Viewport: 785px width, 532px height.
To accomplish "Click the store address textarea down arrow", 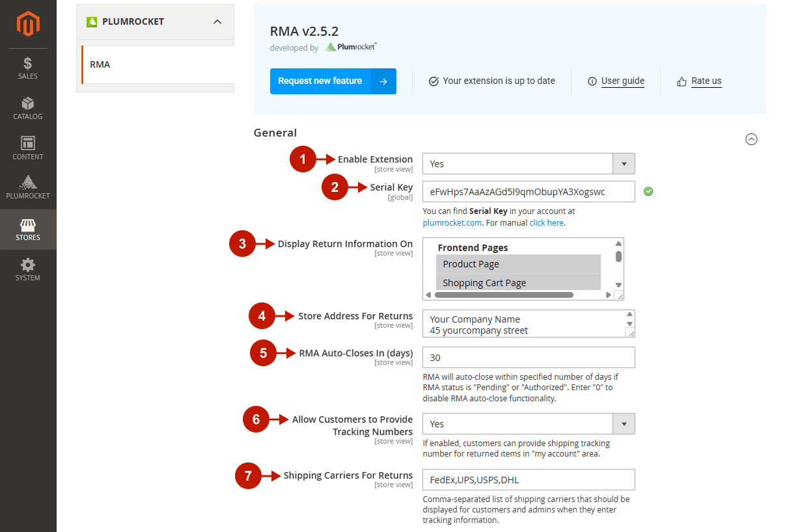I will pos(629,324).
